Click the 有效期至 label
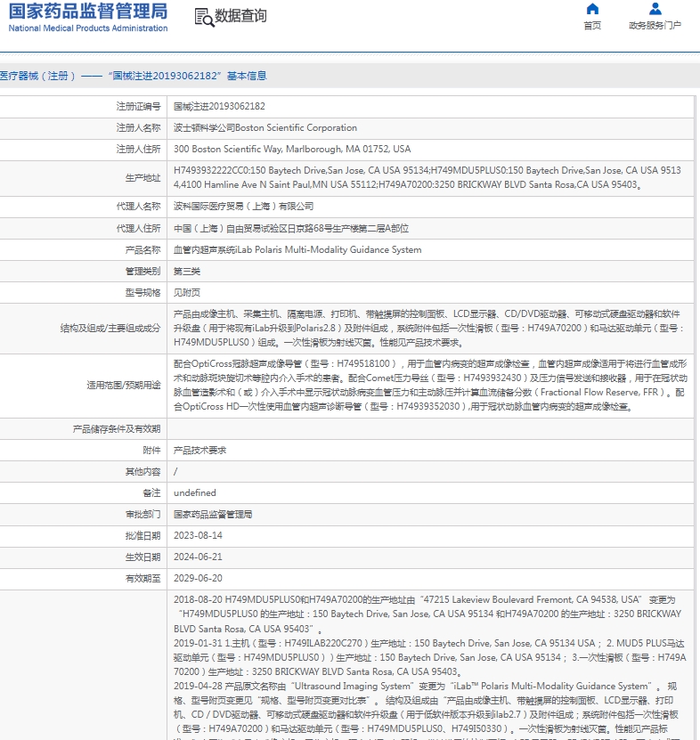The image size is (700, 740). 142,578
